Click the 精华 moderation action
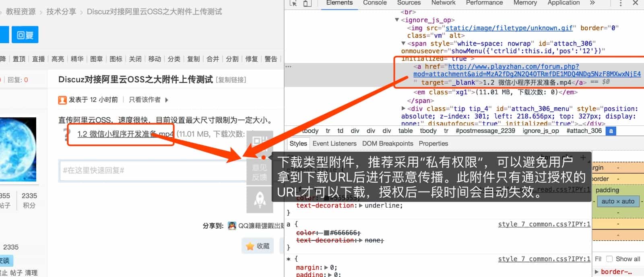The width and height of the screenshot is (644, 277). 77,59
